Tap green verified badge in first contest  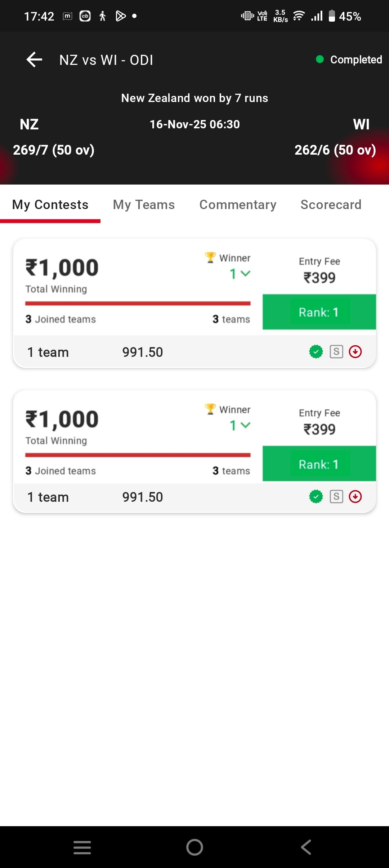coord(316,351)
